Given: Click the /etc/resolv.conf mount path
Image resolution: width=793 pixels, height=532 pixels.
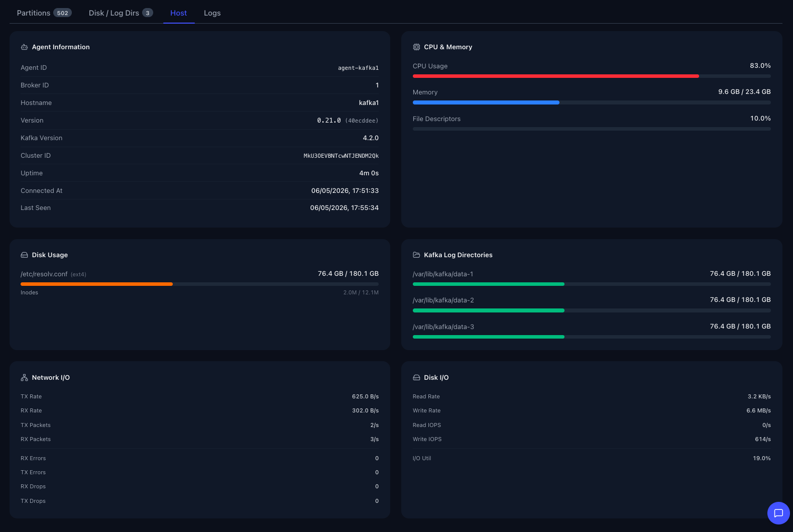Looking at the screenshot, I should [44, 274].
